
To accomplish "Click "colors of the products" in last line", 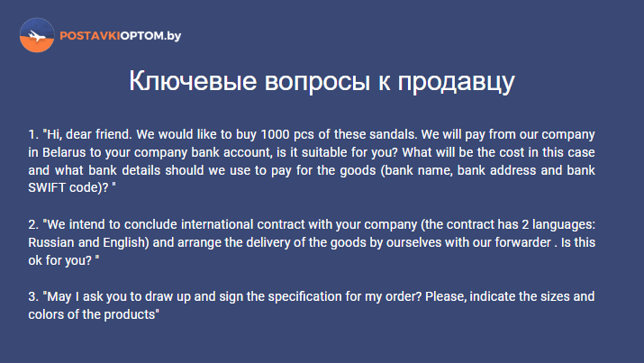I will click(x=92, y=314).
